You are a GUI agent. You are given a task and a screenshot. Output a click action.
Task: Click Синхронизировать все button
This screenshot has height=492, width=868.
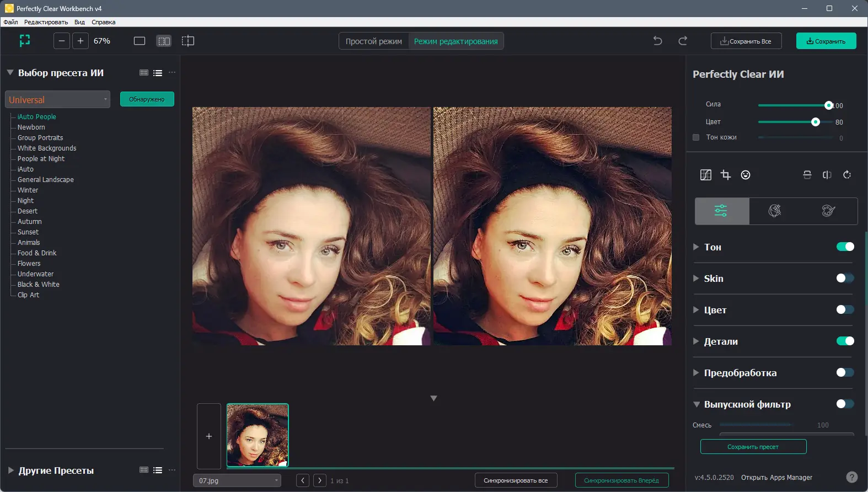516,480
